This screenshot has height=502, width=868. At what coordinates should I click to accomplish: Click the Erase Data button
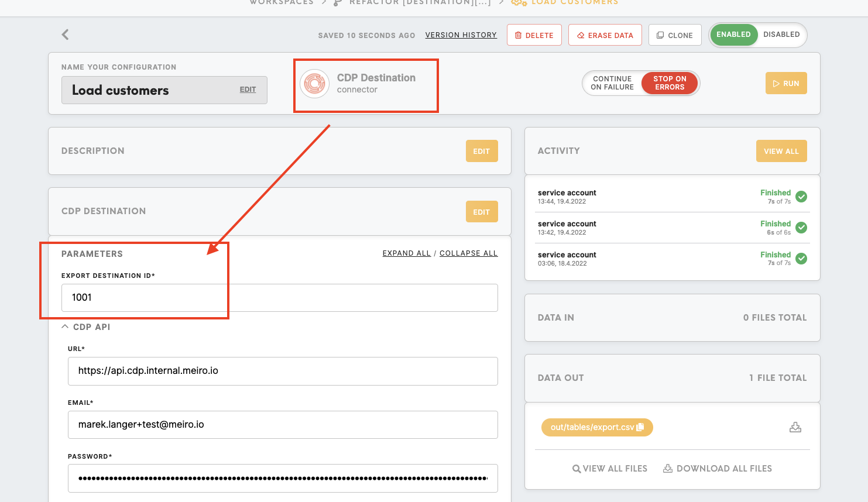605,35
